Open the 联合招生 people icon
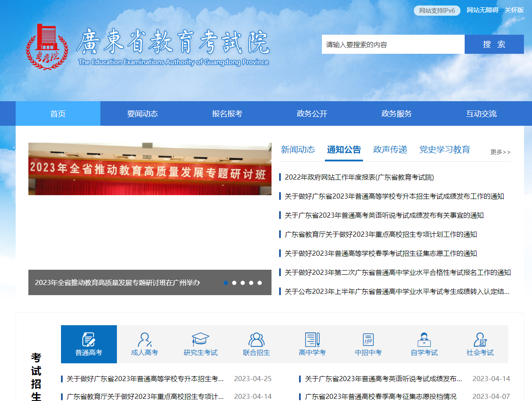532x401 pixels. tap(257, 344)
